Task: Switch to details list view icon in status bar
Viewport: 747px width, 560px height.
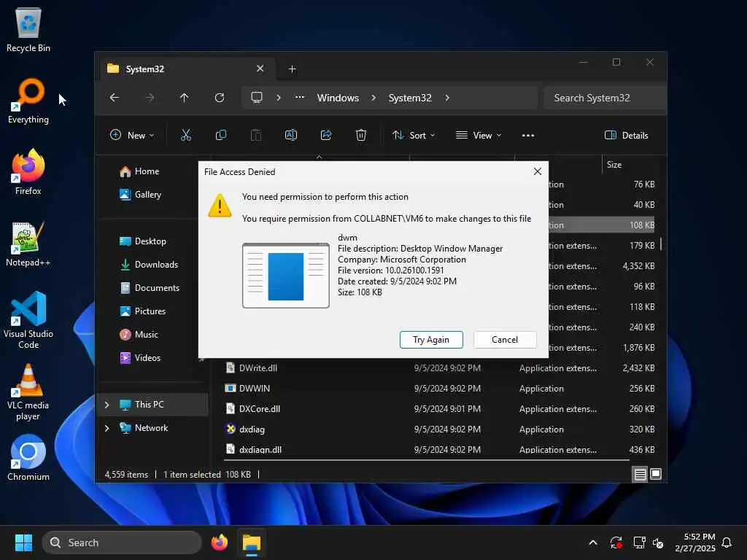Action: (x=640, y=474)
